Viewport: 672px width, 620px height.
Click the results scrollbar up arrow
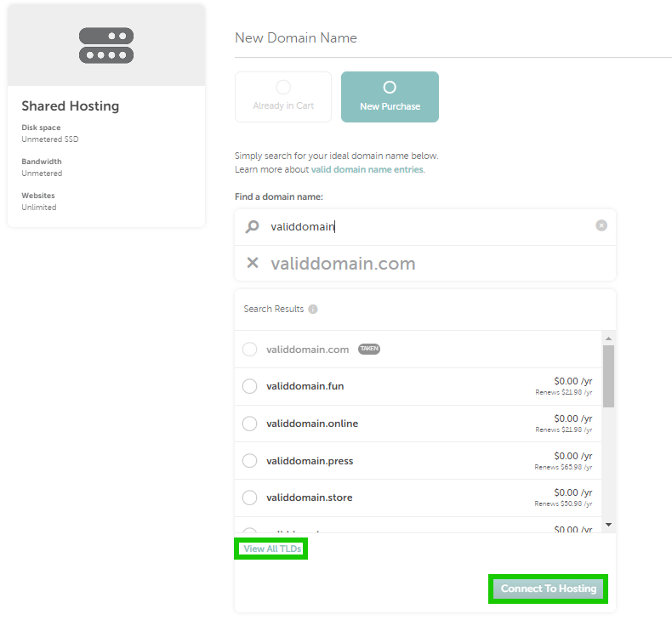click(x=608, y=338)
